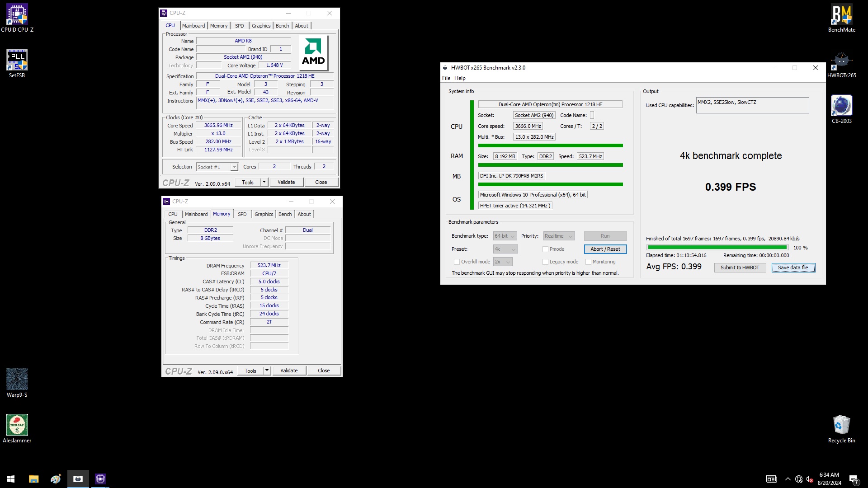Click Save data file button
The image size is (868, 488).
click(x=793, y=267)
